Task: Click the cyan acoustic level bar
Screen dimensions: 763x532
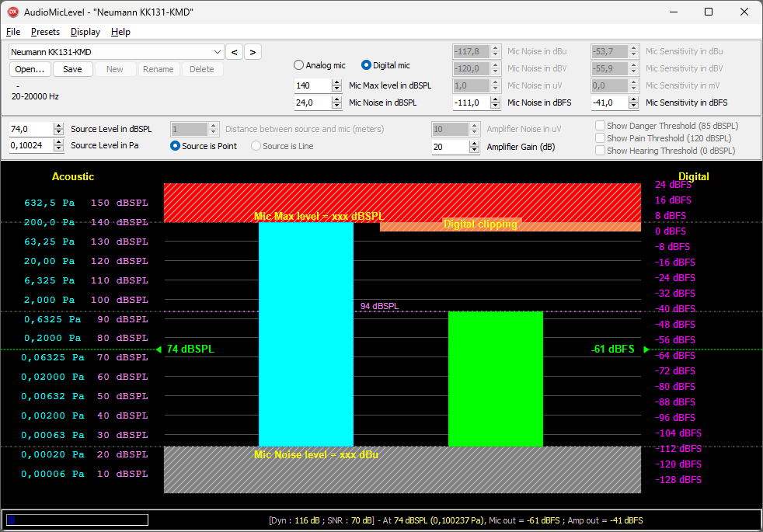Action: click(x=305, y=334)
